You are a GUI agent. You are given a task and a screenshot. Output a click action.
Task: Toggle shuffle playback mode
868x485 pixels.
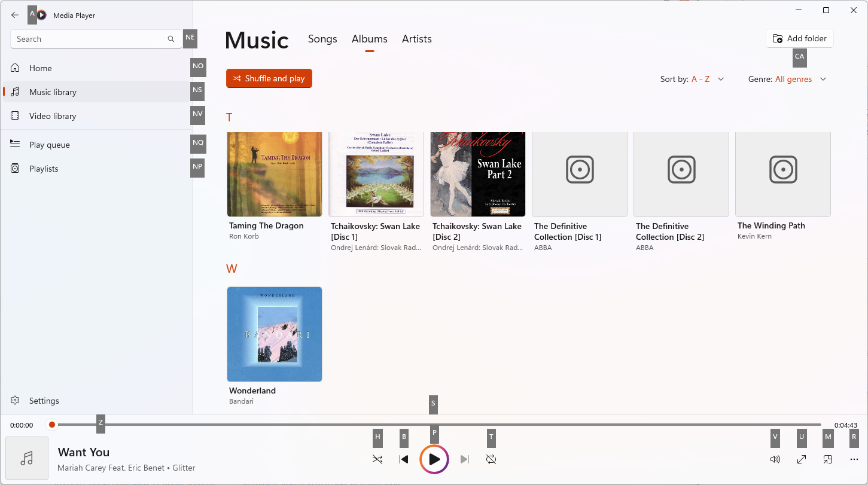(x=377, y=459)
